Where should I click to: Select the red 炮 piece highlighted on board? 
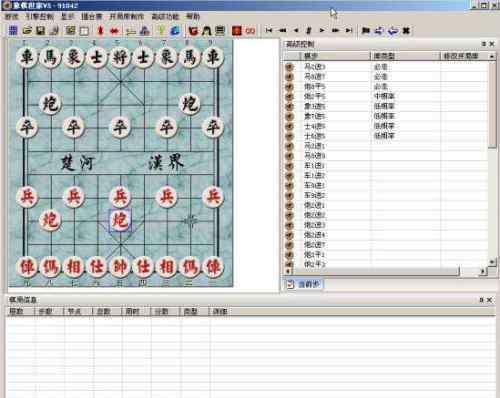tap(120, 220)
